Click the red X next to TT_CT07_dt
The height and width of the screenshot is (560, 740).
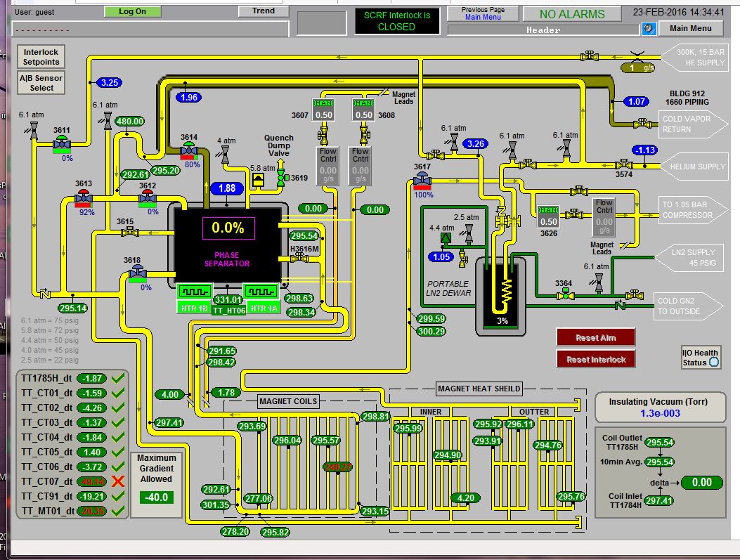click(118, 481)
